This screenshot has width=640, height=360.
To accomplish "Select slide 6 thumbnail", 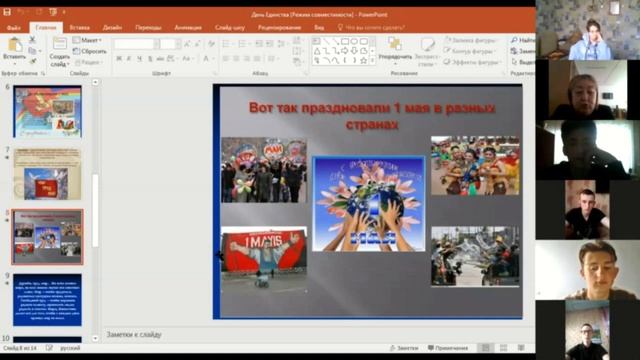I will [x=47, y=111].
